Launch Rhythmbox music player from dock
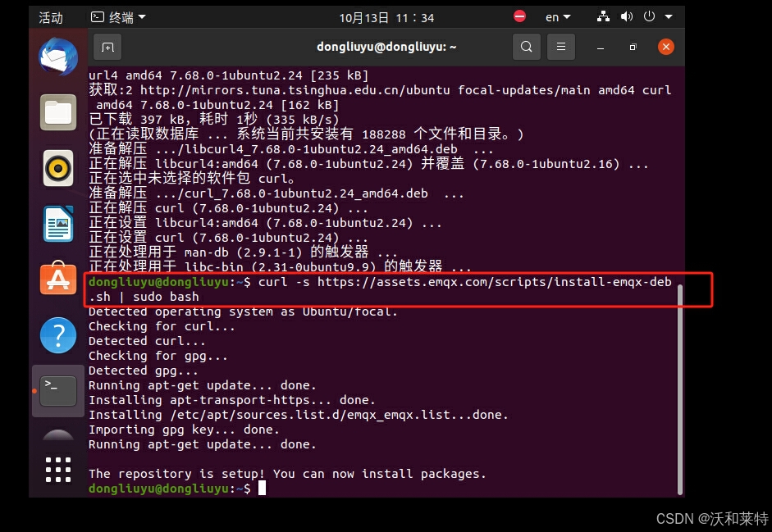The width and height of the screenshot is (772, 532). 58,168
